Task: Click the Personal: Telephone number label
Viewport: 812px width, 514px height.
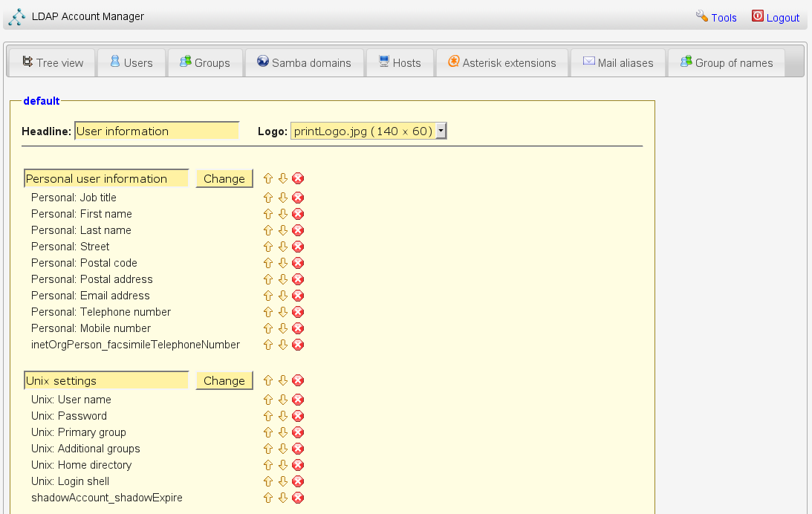Action: coord(101,312)
